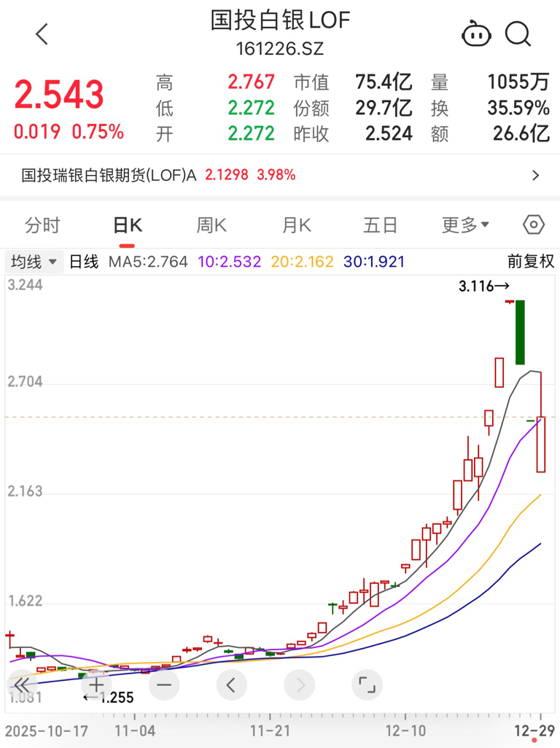Zoom out chart with minus button
This screenshot has height=748, width=560.
coord(163,685)
